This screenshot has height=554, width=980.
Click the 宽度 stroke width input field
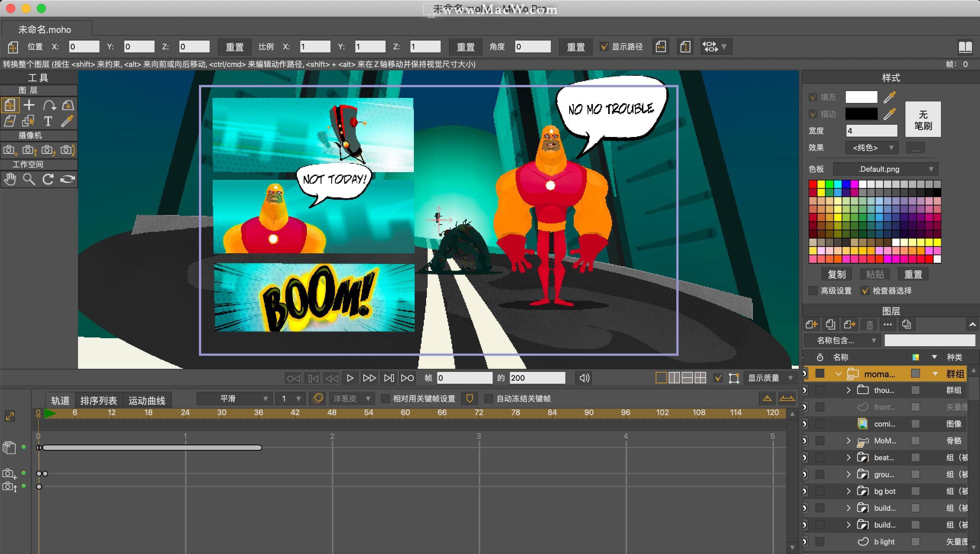click(x=871, y=131)
